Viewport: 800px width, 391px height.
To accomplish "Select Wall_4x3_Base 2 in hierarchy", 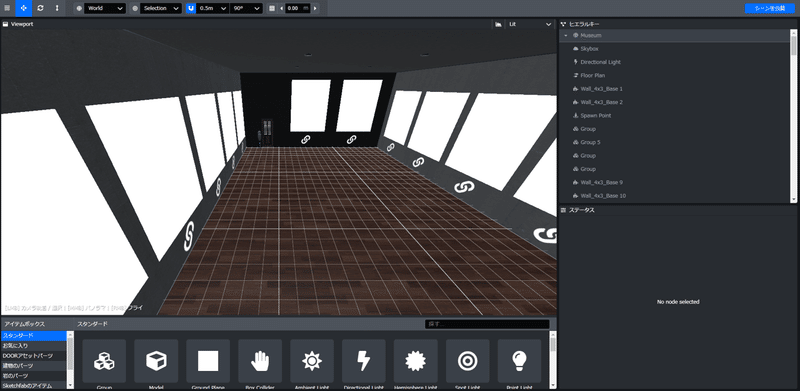I will [674, 102].
